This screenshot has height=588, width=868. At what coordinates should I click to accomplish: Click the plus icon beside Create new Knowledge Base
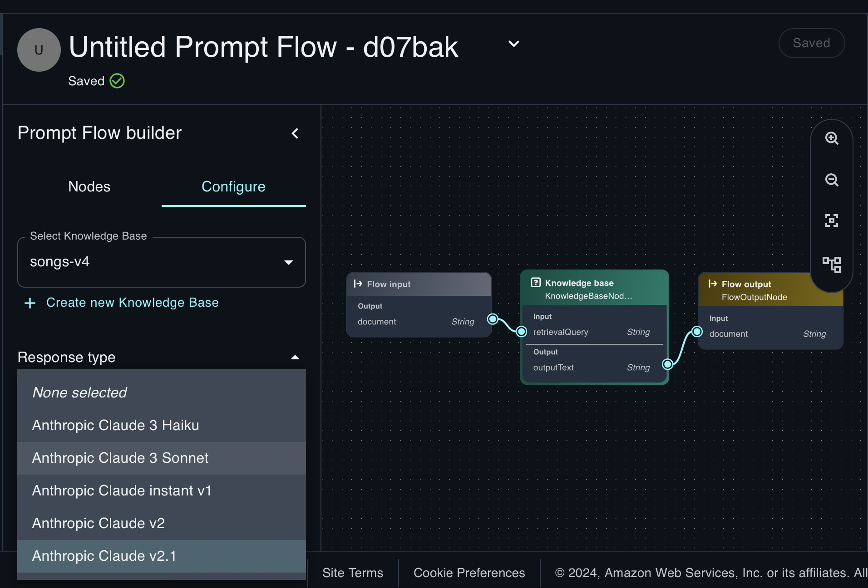pos(30,303)
